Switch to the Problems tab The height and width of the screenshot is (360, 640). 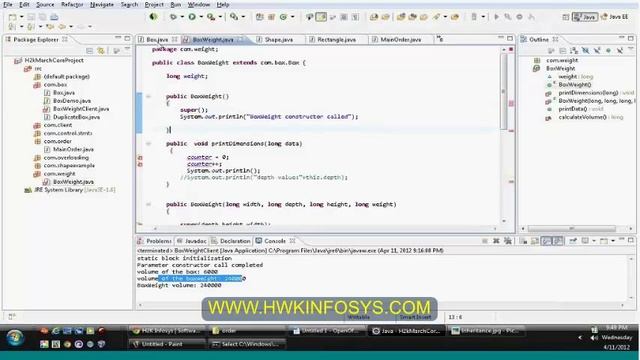point(155,241)
